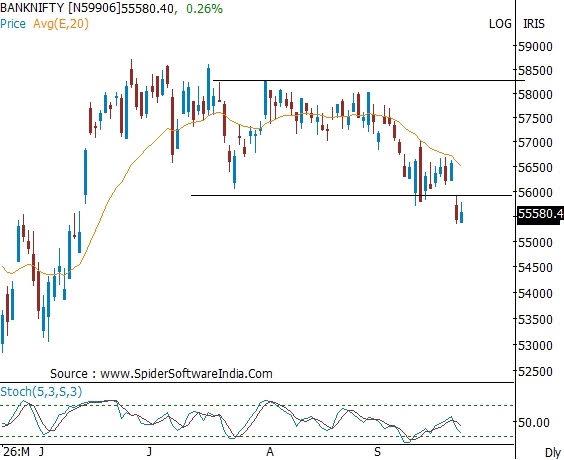
Task: Click the 52500 price axis label
Action: point(535,372)
